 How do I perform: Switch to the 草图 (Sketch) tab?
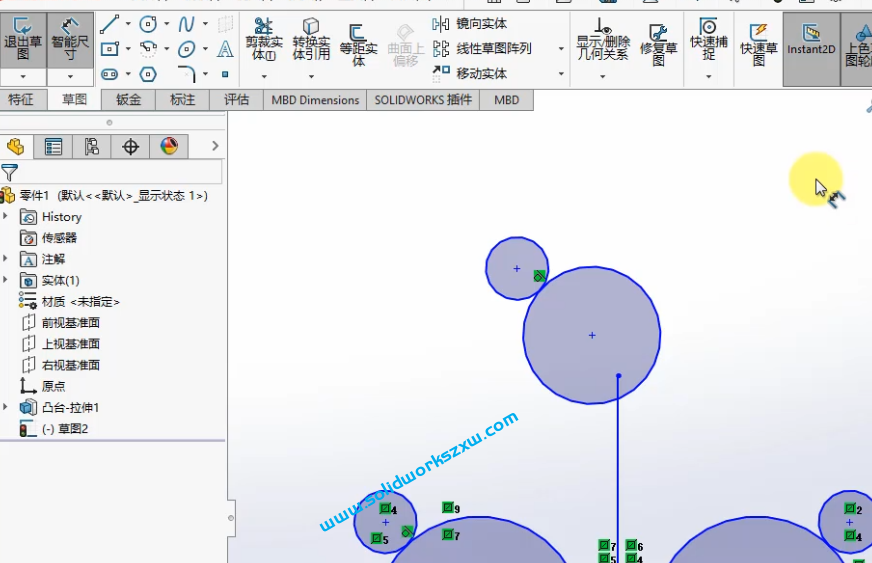click(75, 100)
